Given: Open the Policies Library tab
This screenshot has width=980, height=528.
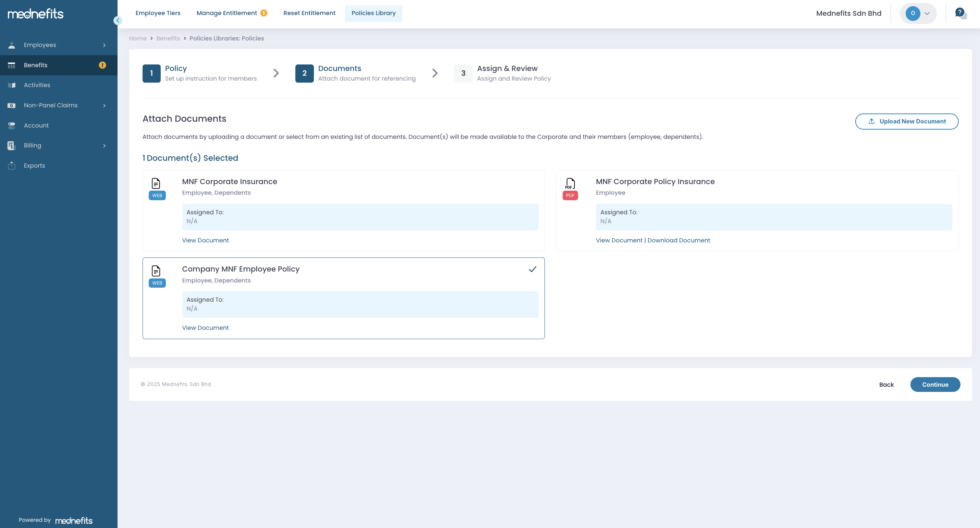Looking at the screenshot, I should pyautogui.click(x=373, y=13).
